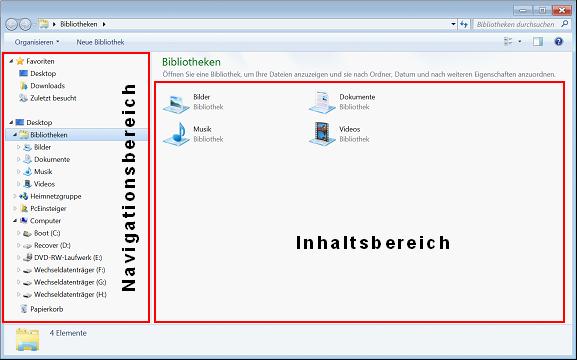Open the Videos library large icon
The height and width of the screenshot is (360, 577).
322,134
